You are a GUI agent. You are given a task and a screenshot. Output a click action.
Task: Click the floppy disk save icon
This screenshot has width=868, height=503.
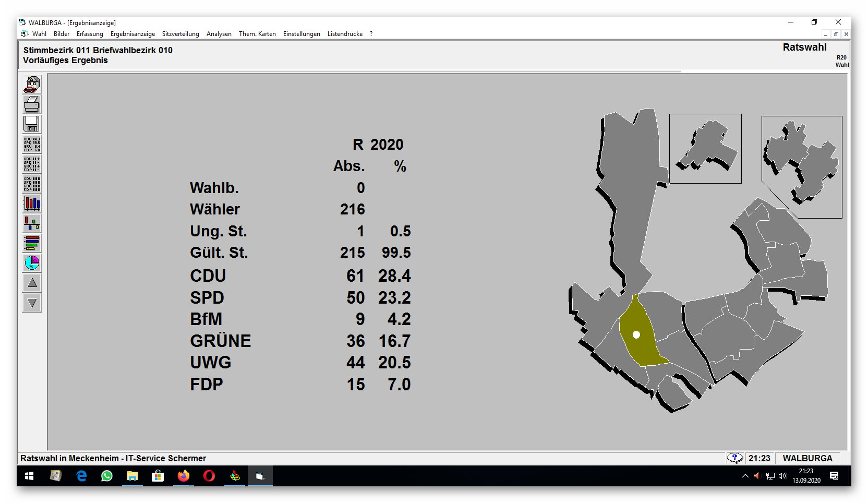pyautogui.click(x=32, y=124)
